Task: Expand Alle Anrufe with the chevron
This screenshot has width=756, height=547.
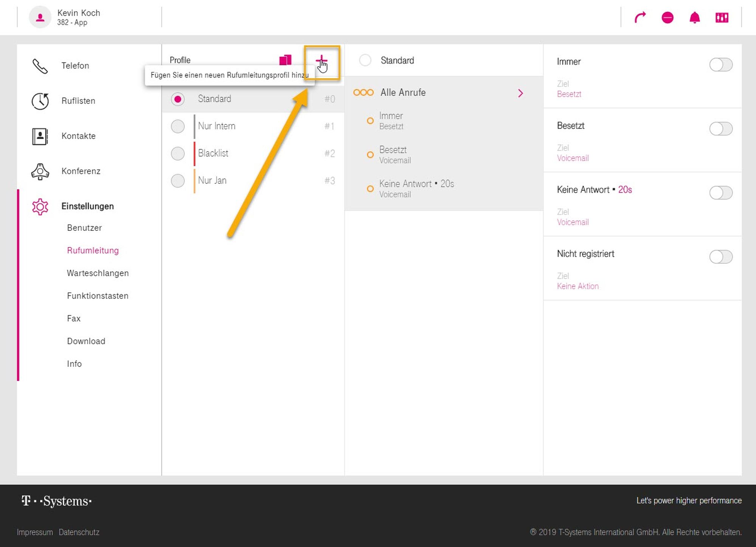Action: (521, 93)
